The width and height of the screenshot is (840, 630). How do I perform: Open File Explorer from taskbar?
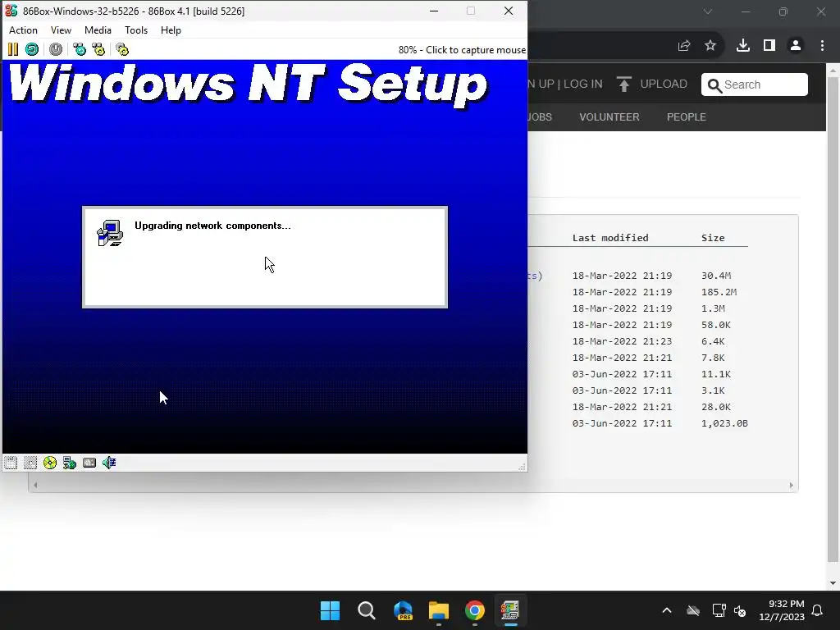pos(439,610)
